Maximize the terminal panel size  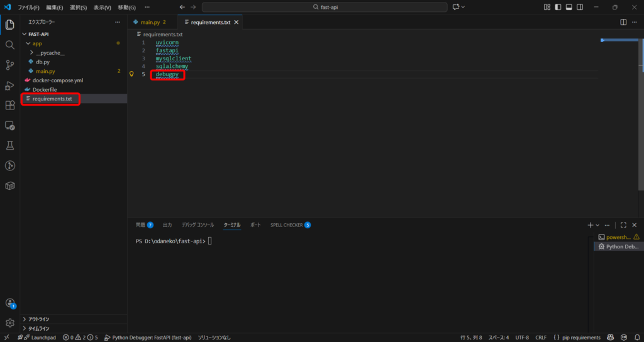point(623,225)
